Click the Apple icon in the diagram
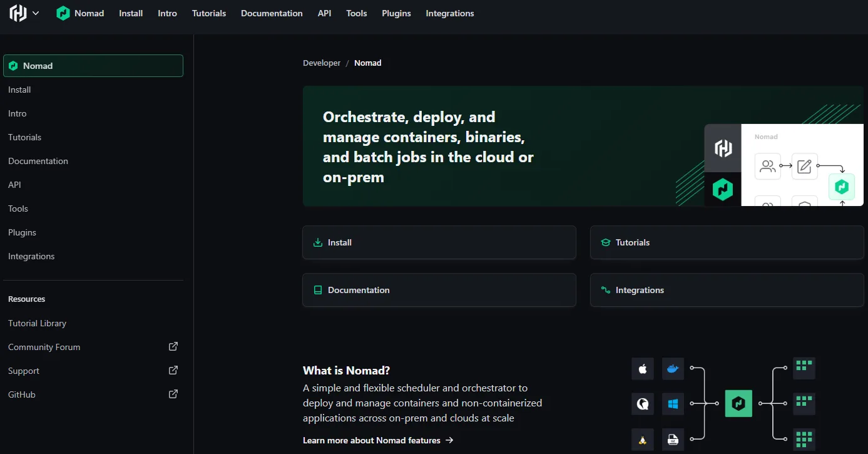868x454 pixels. pyautogui.click(x=643, y=369)
